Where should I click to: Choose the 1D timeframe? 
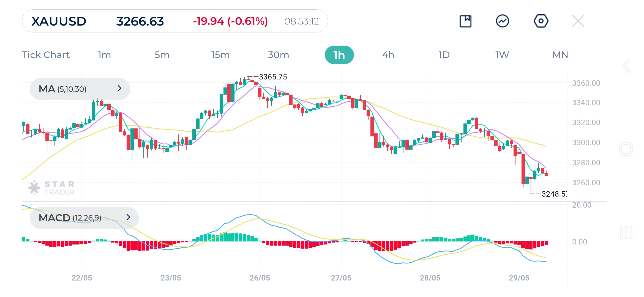point(444,55)
